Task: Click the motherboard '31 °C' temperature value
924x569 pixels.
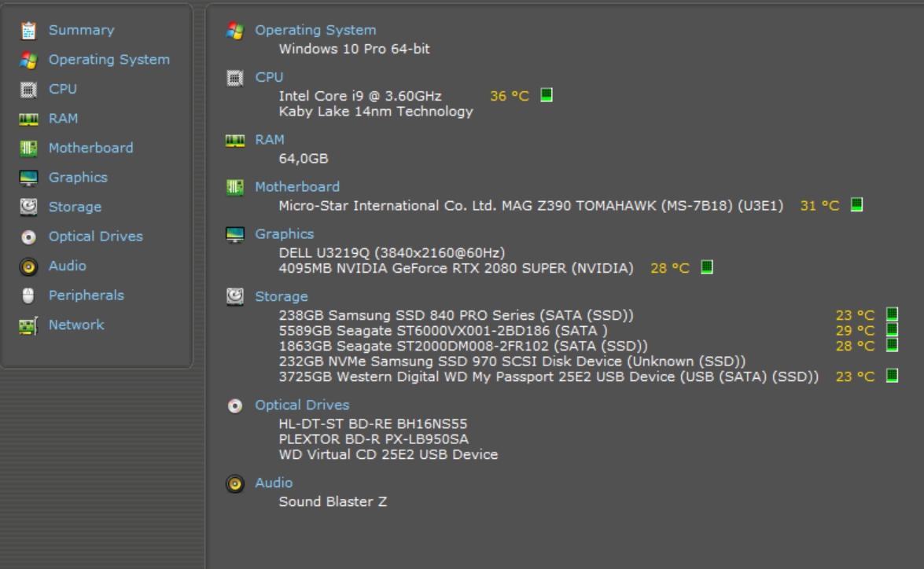Action: [819, 206]
